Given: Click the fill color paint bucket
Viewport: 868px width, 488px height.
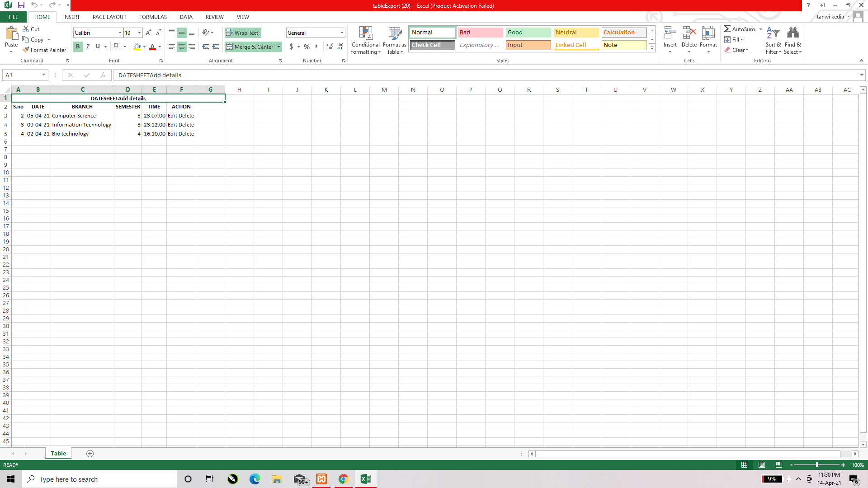Looking at the screenshot, I should click(x=137, y=47).
